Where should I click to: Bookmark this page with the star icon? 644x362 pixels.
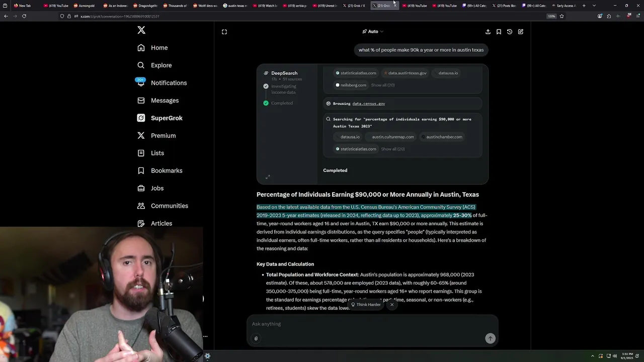tap(562, 16)
